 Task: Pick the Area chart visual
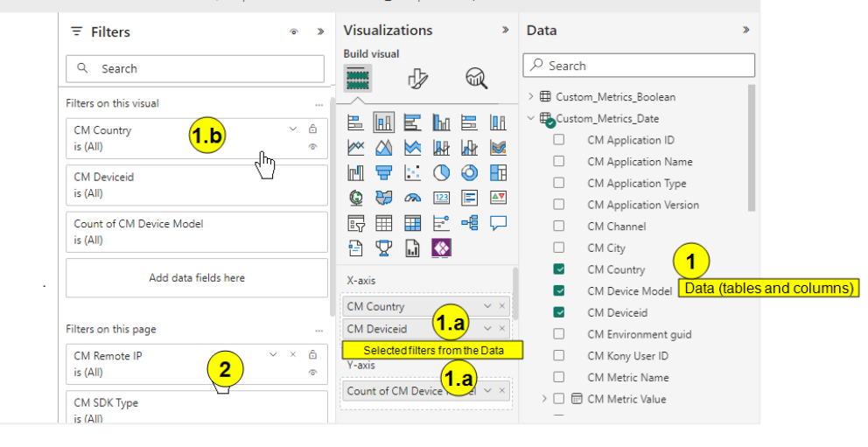[383, 148]
